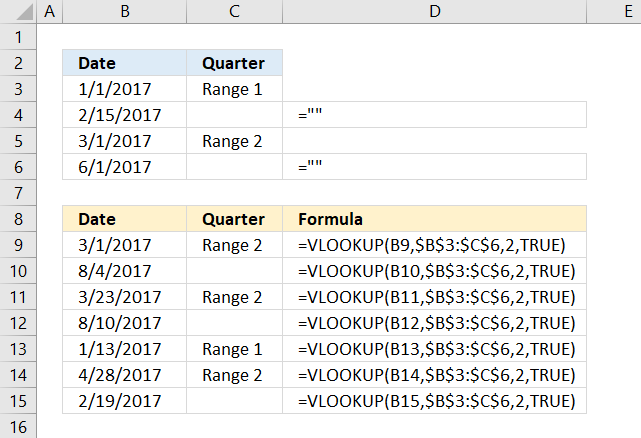Image resolution: width=641 pixels, height=438 pixels.
Task: Click cell with date 2/15/2017
Action: click(125, 115)
